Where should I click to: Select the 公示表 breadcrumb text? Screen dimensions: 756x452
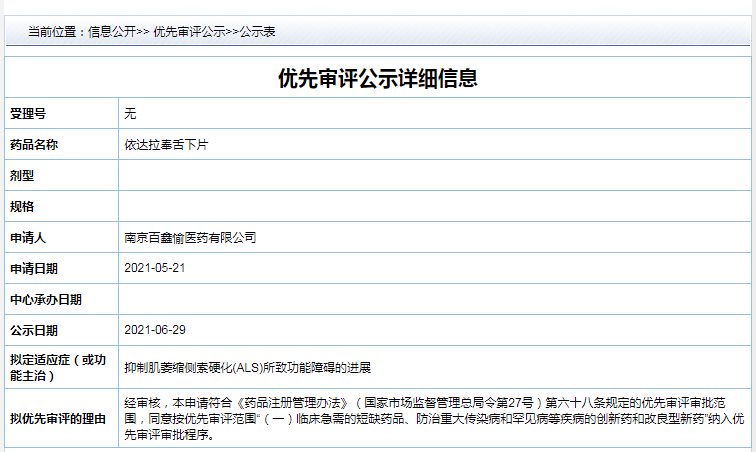257,32
